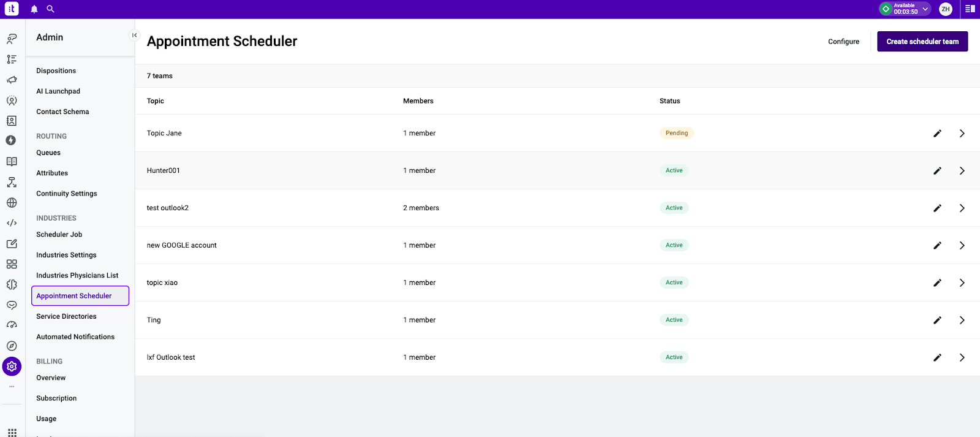The width and height of the screenshot is (980, 437).
Task: Click the code </> icon in the sidebar
Action: (12, 222)
